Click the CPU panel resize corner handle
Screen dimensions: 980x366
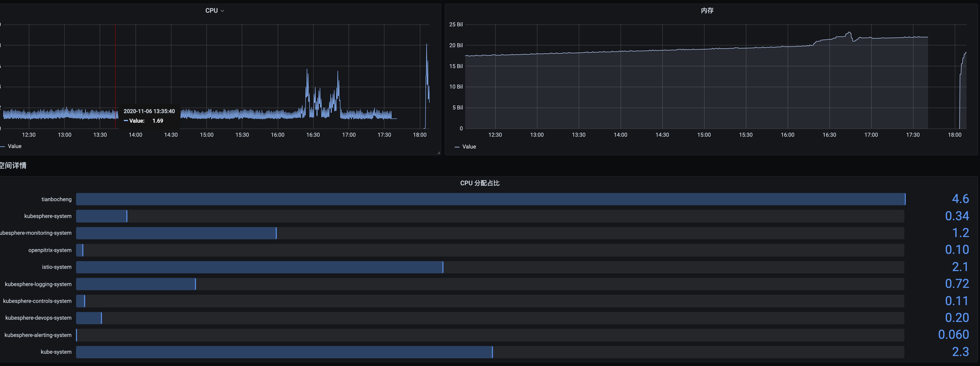point(439,153)
